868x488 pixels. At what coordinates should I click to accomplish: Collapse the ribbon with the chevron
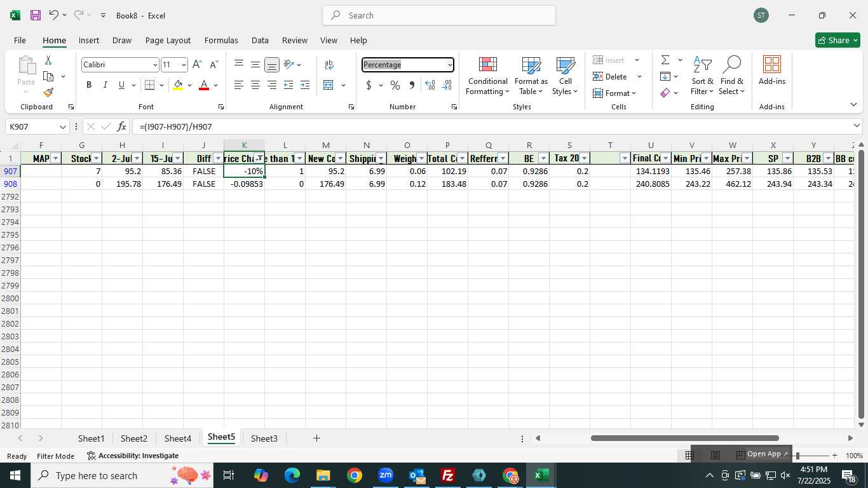[853, 104]
